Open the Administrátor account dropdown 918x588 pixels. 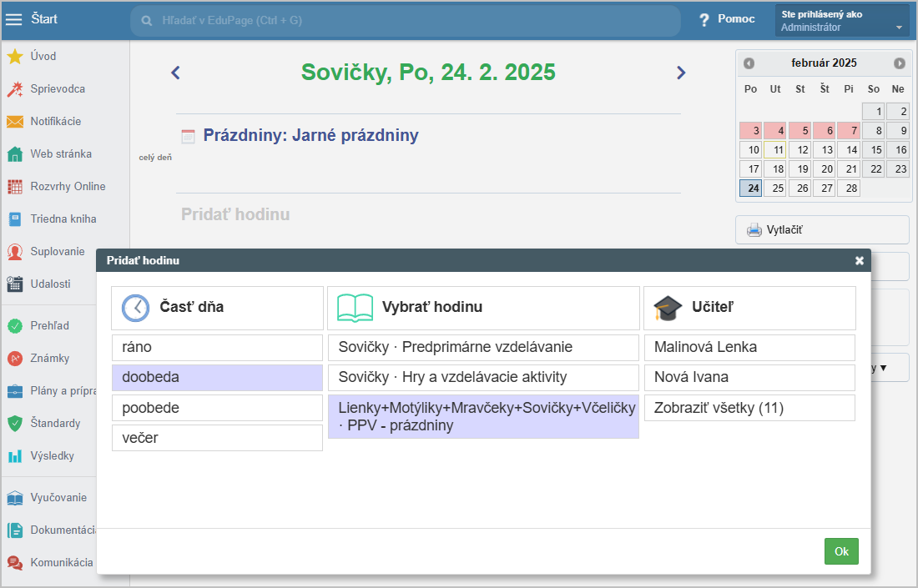click(841, 21)
